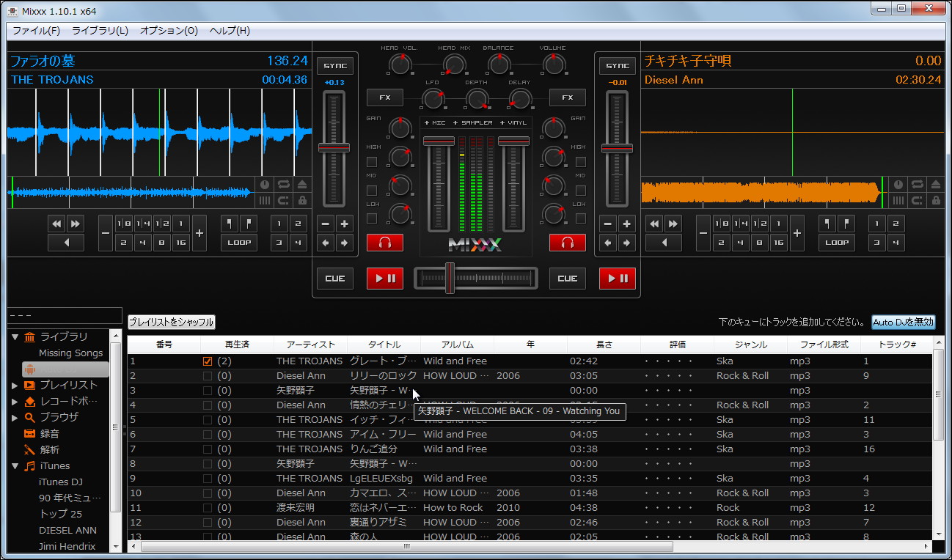Image resolution: width=952 pixels, height=560 pixels.
Task: Open the ファイル(F) menu
Action: point(36,31)
